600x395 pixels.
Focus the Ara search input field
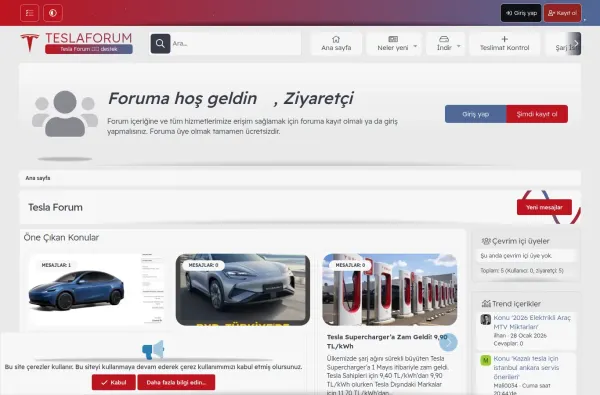pyautogui.click(x=235, y=44)
